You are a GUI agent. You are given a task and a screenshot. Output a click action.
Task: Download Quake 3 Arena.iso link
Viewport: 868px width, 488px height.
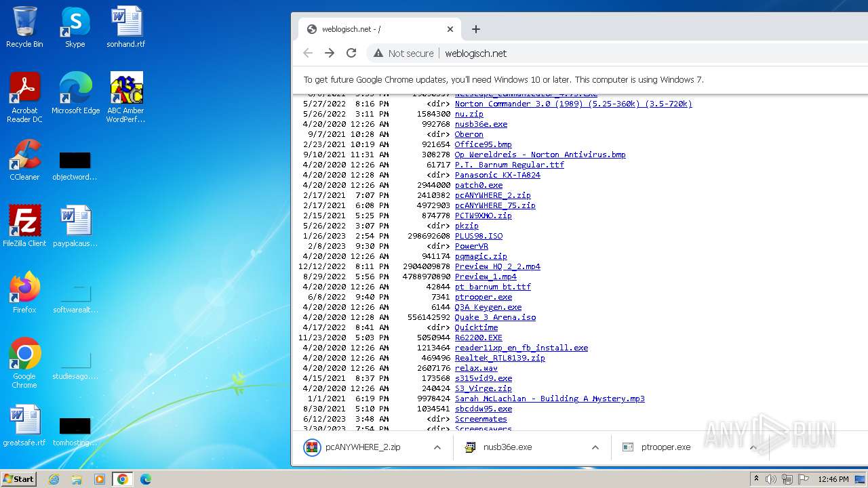pyautogui.click(x=495, y=317)
